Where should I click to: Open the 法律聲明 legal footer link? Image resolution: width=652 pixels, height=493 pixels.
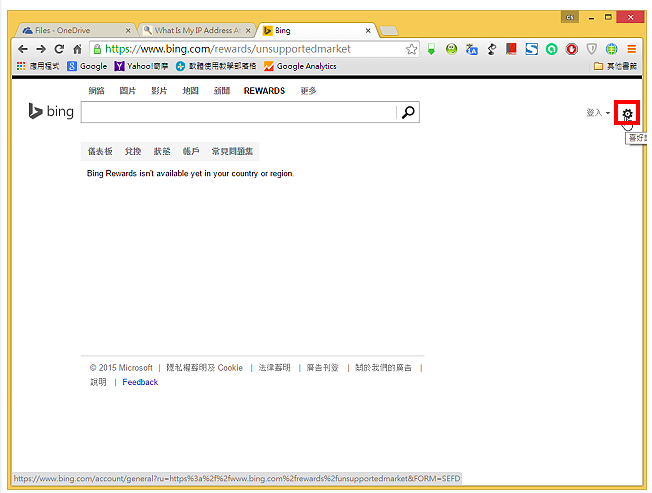(x=274, y=368)
